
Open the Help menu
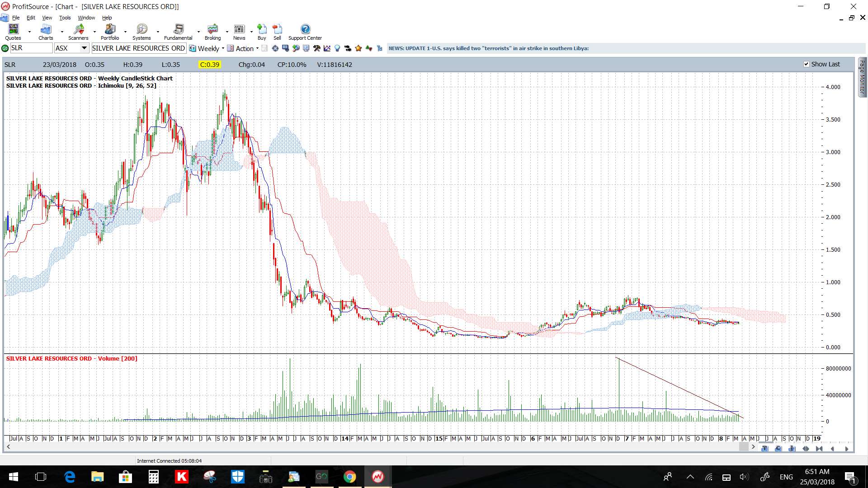point(107,18)
